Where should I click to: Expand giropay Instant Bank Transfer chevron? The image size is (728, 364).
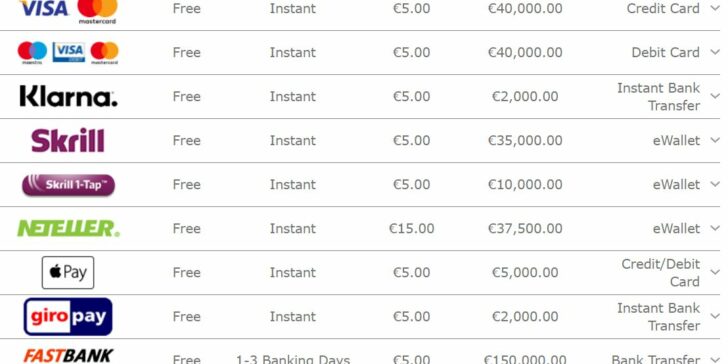coord(715,316)
